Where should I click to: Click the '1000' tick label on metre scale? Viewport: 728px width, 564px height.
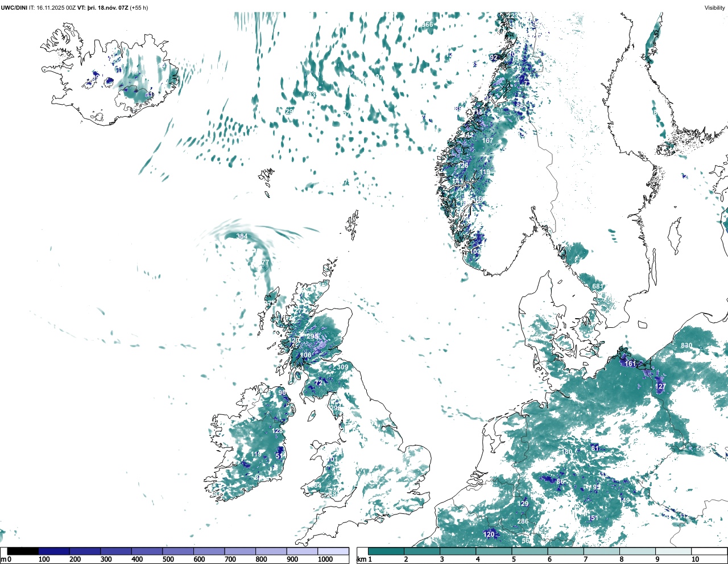coord(325,559)
